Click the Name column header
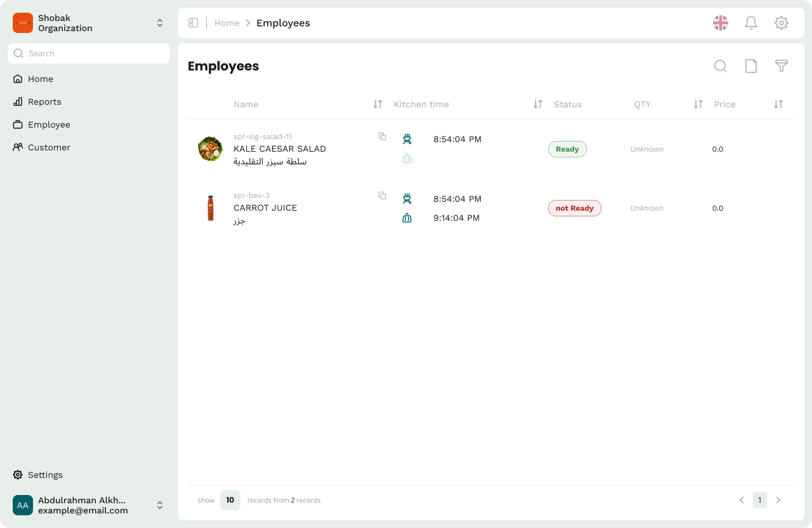Image resolution: width=812 pixels, height=528 pixels. coord(246,104)
